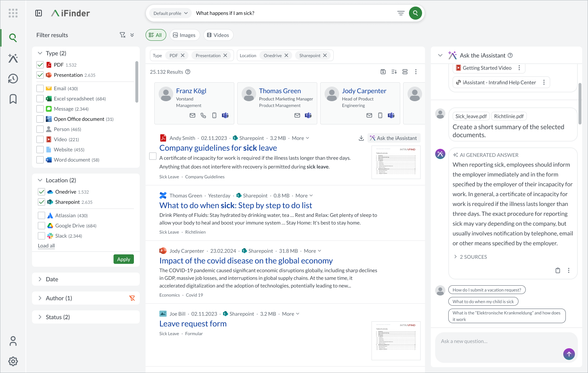
Task: Uncheck the Presentation type filter
Action: pos(40,75)
